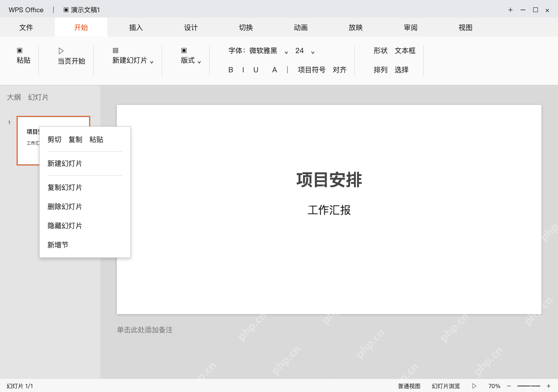This screenshot has height=392, width=558.
Task: Choose 复制 in the context menu
Action: [75, 139]
